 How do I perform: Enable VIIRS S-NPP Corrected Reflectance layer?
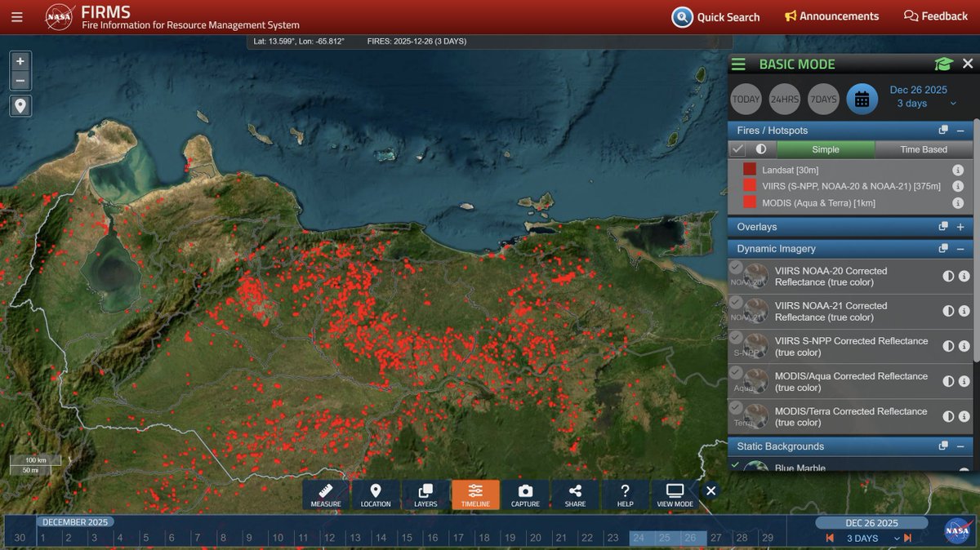pyautogui.click(x=736, y=338)
